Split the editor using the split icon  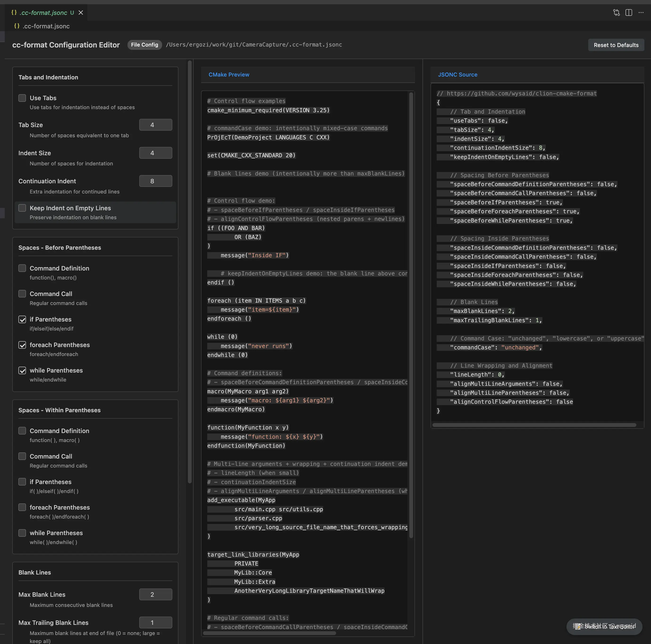629,13
